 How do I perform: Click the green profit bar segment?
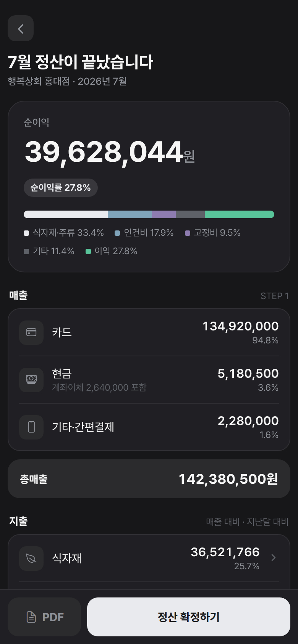(240, 214)
